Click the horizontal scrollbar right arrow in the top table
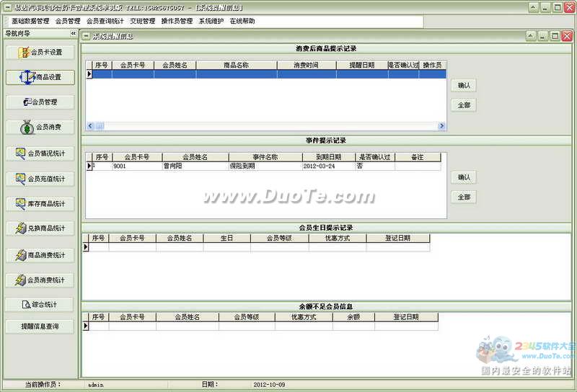 pos(441,126)
